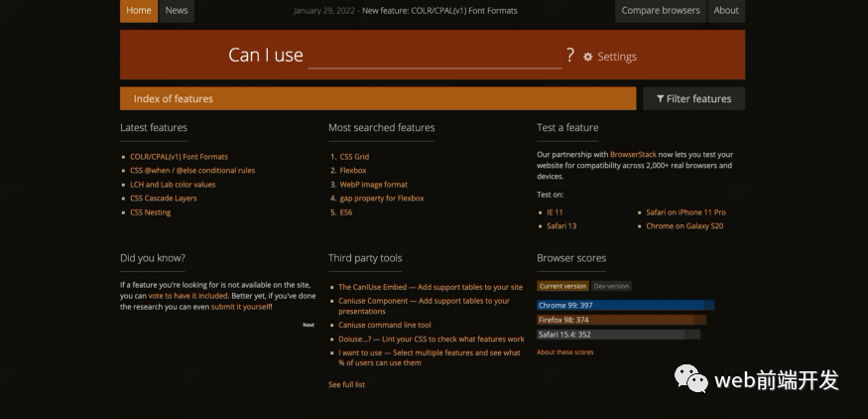
Task: Open LCH and Lab color values
Action: click(x=173, y=185)
